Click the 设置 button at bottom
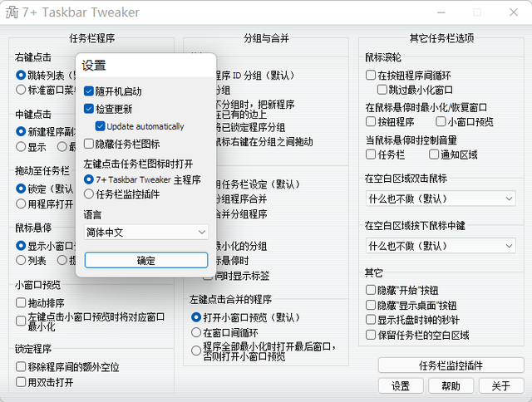This screenshot has width=532, height=402. click(401, 385)
